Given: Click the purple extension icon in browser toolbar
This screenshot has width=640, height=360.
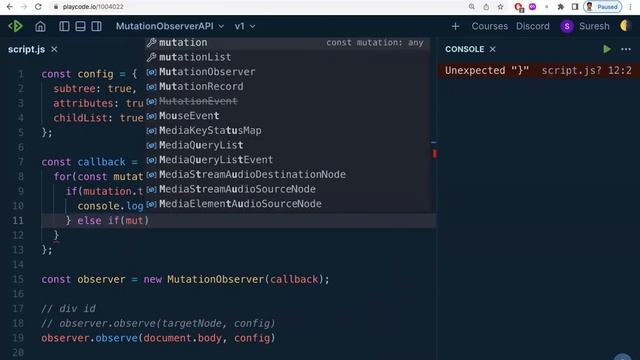Looking at the screenshot, I should (533, 7).
